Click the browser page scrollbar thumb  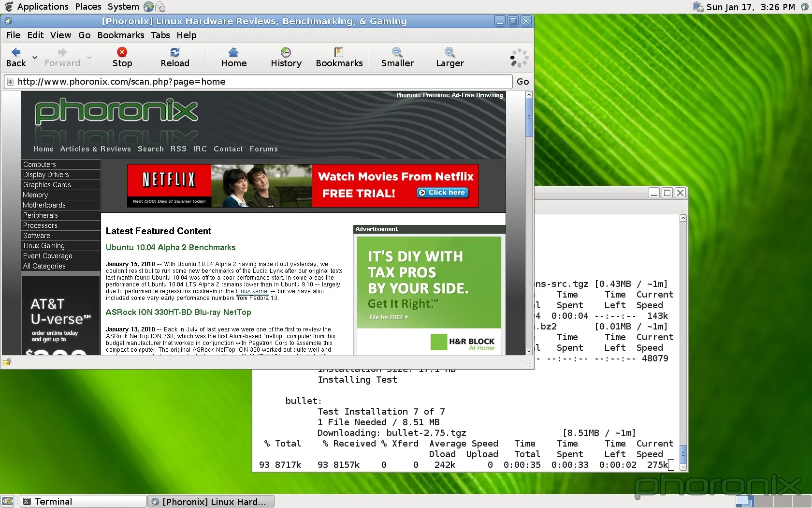click(529, 118)
